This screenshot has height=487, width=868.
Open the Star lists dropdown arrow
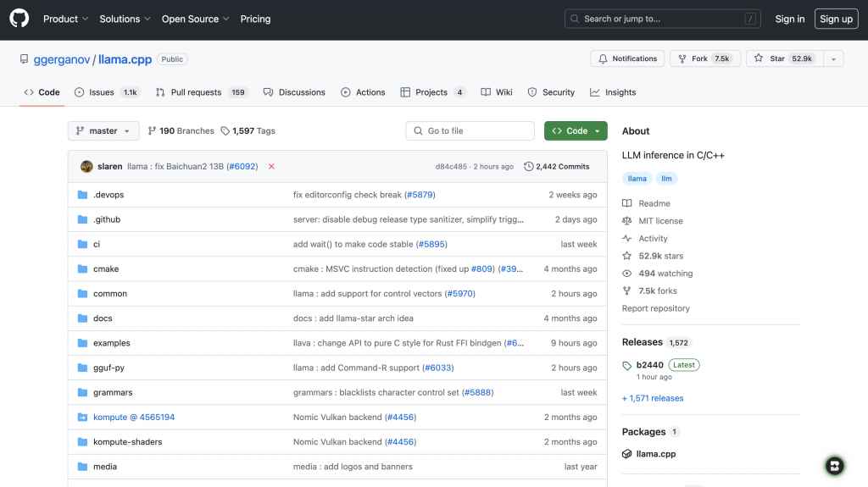tap(833, 58)
